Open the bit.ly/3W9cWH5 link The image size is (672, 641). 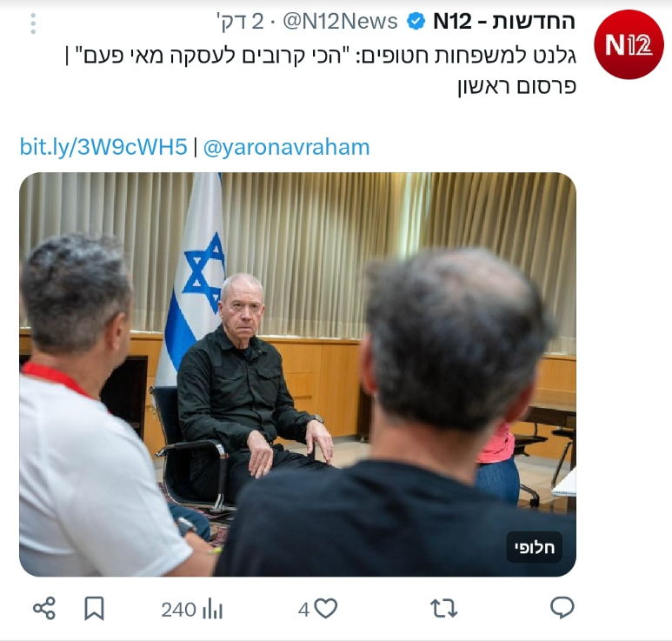103,147
